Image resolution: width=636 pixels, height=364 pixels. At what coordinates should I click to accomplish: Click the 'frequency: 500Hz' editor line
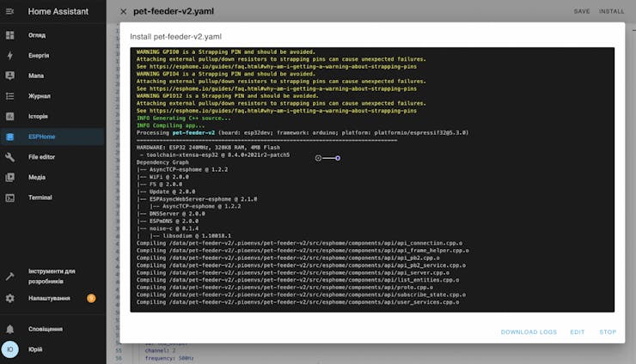click(x=169, y=358)
